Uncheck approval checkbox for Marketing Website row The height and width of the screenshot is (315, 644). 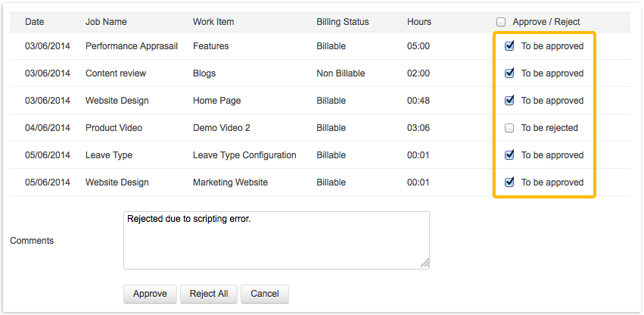coord(509,182)
